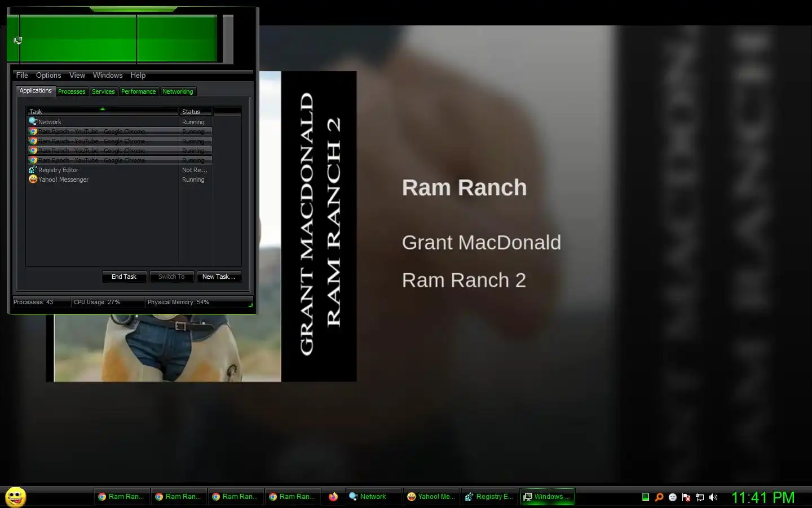The height and width of the screenshot is (508, 812).
Task: Click 'Physical Memory: 54%' in the status bar
Action: (178, 302)
